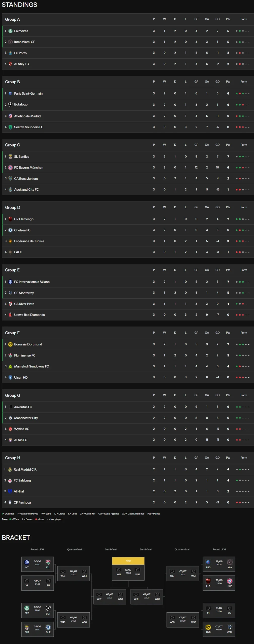
Task: Open the Auckland City FC team link
Action: coord(26,190)
